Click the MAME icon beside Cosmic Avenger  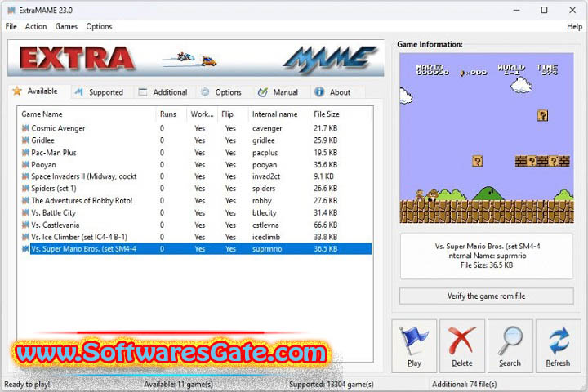tap(25, 128)
